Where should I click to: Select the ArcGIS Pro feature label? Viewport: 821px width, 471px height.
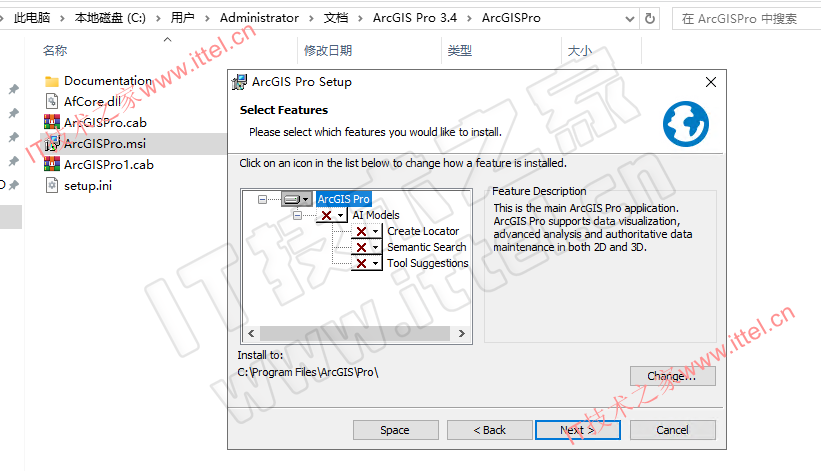[344, 199]
